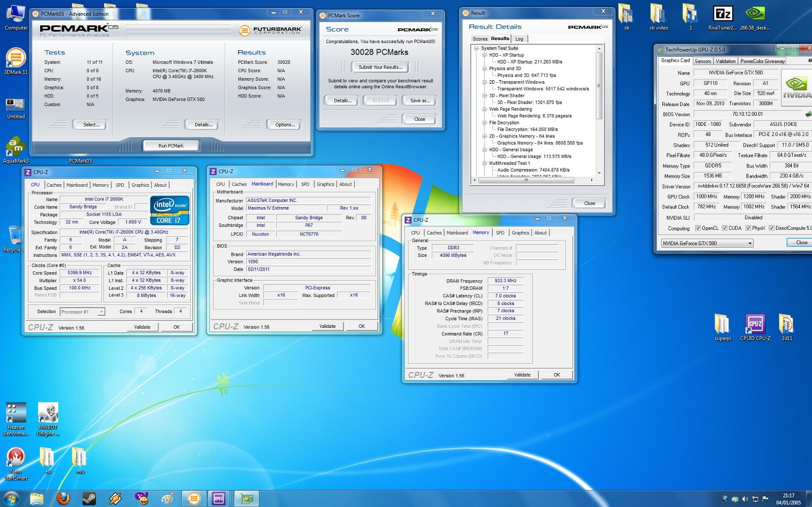Click the Result Details horizontal scrollbar thumb
Viewport: 812px width, 507px height.
[x=526, y=180]
